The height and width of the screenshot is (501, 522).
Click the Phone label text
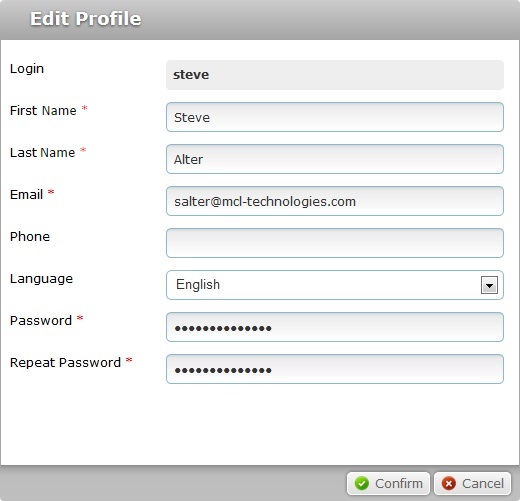pos(30,237)
